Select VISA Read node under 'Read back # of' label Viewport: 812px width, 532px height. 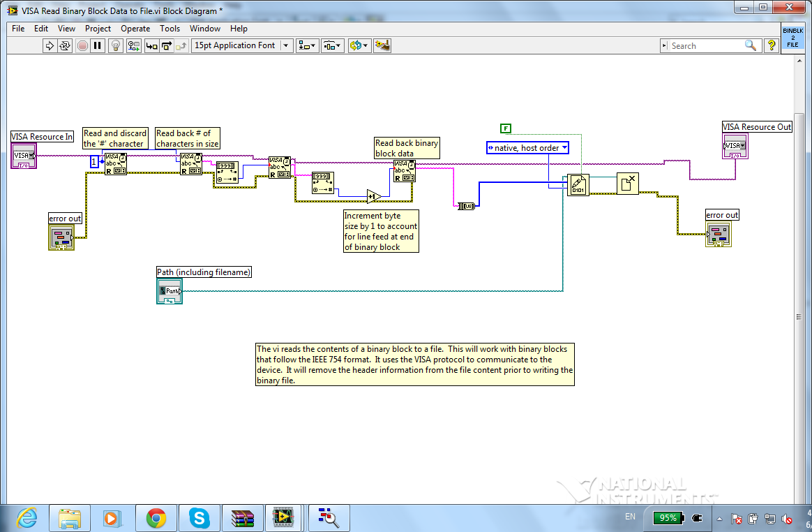tap(190, 164)
